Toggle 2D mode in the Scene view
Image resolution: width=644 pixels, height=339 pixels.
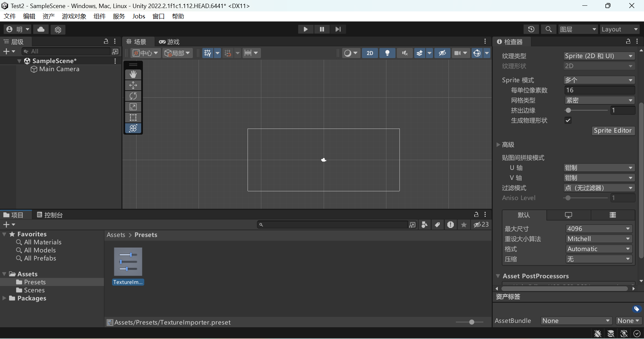click(370, 53)
